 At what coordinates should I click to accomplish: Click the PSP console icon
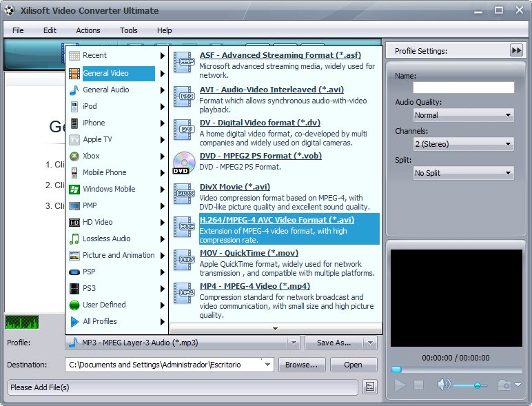tap(74, 272)
